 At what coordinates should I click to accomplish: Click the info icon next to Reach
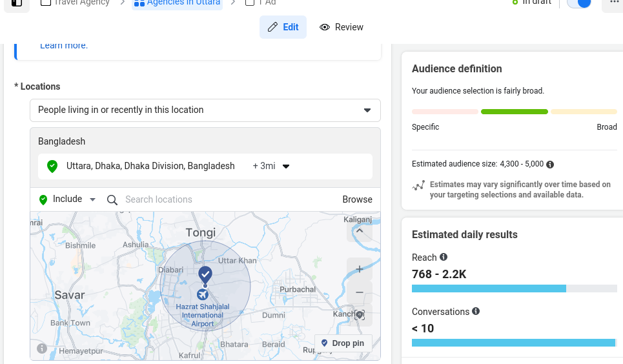[x=444, y=257]
